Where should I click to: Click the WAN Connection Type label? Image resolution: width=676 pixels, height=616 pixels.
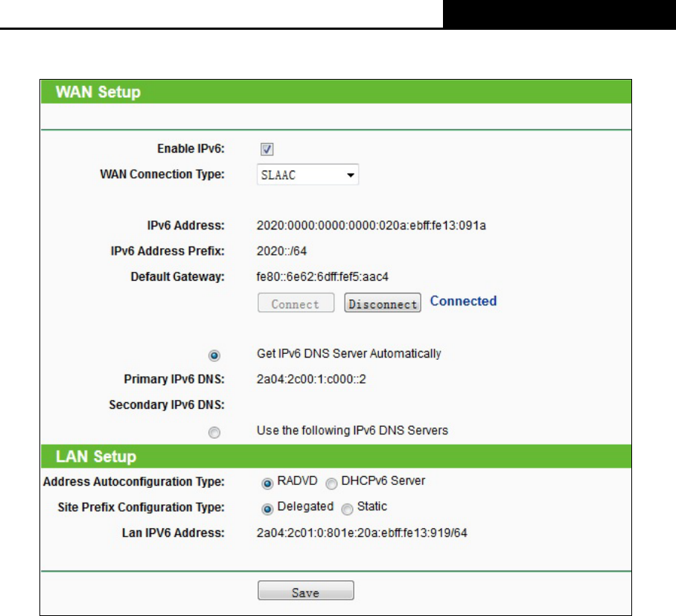[162, 174]
